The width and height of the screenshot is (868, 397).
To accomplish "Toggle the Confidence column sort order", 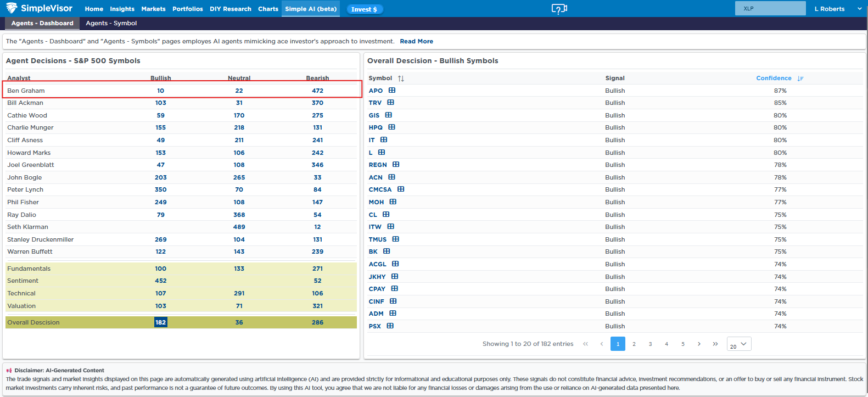I will pos(800,79).
